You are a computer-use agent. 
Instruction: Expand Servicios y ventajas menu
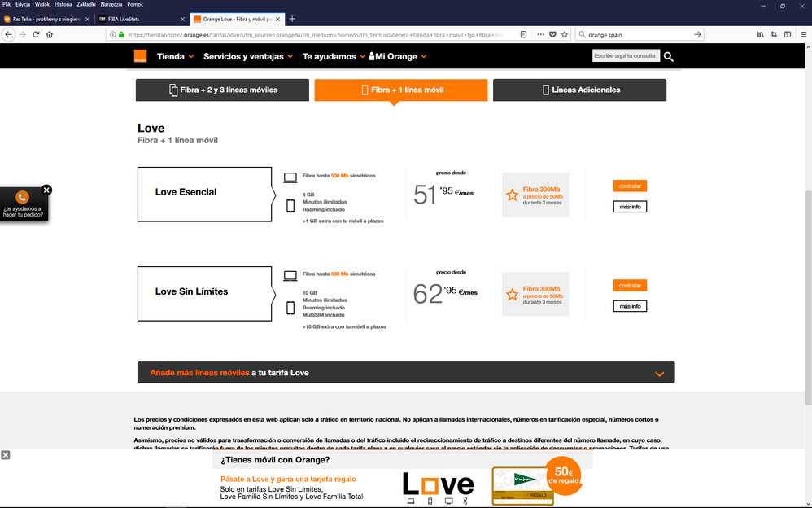point(248,56)
